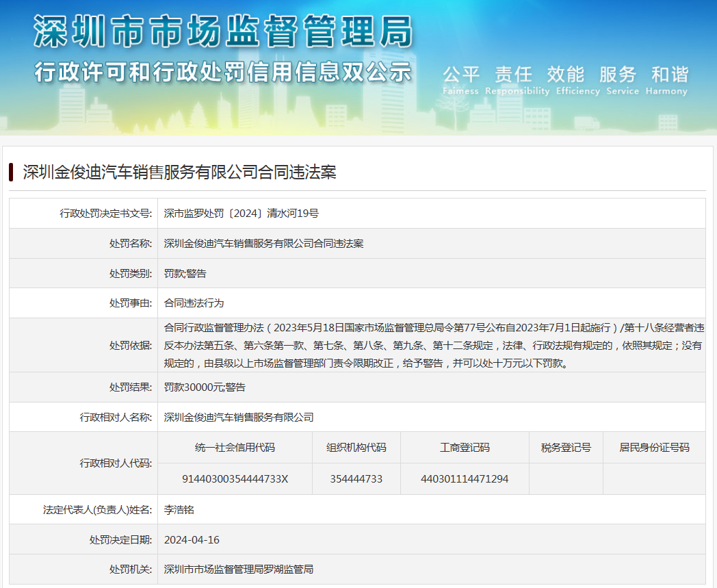Click the 居民身份证号码 column header
The height and width of the screenshot is (588, 717).
tap(654, 448)
